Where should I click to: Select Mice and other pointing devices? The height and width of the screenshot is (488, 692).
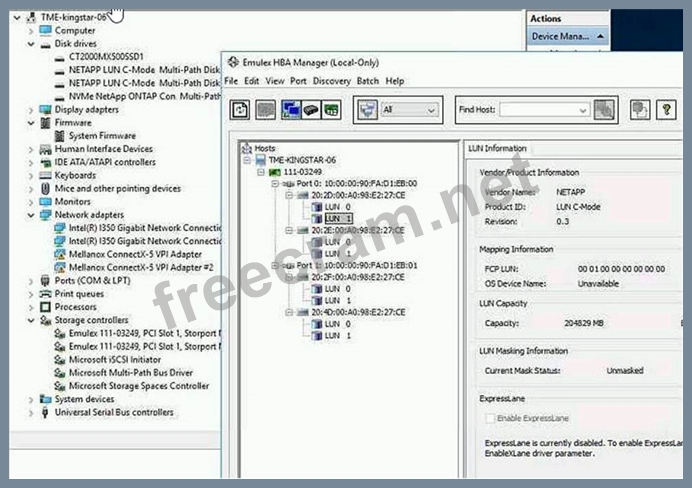pyautogui.click(x=118, y=188)
